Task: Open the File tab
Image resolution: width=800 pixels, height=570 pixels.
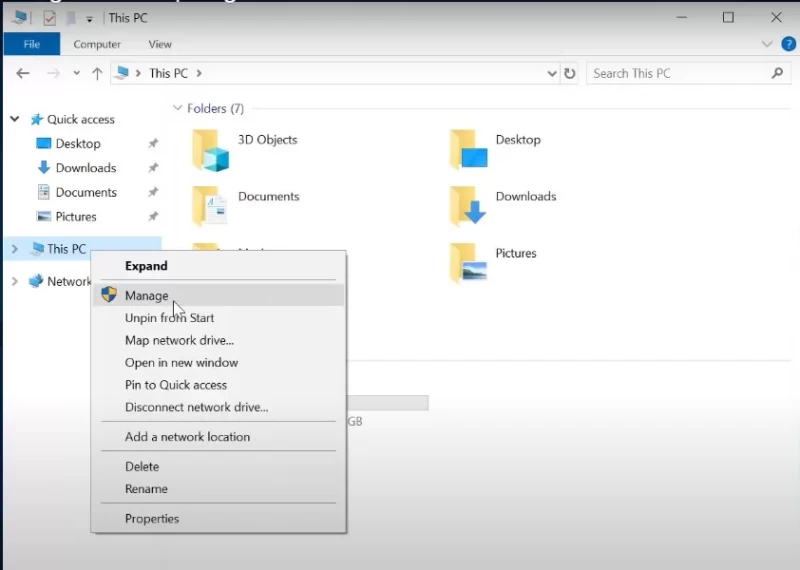Action: click(32, 44)
